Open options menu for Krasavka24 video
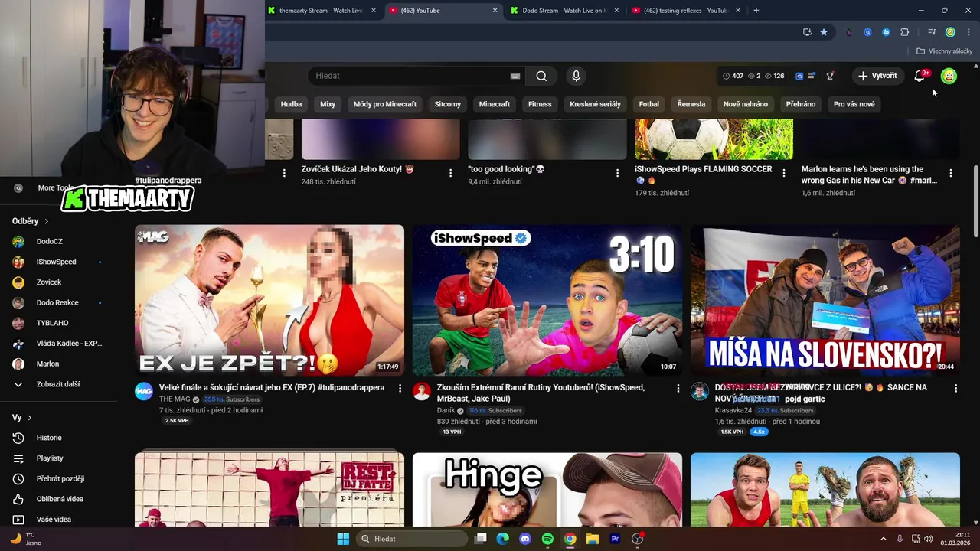The width and height of the screenshot is (980, 551). click(955, 388)
